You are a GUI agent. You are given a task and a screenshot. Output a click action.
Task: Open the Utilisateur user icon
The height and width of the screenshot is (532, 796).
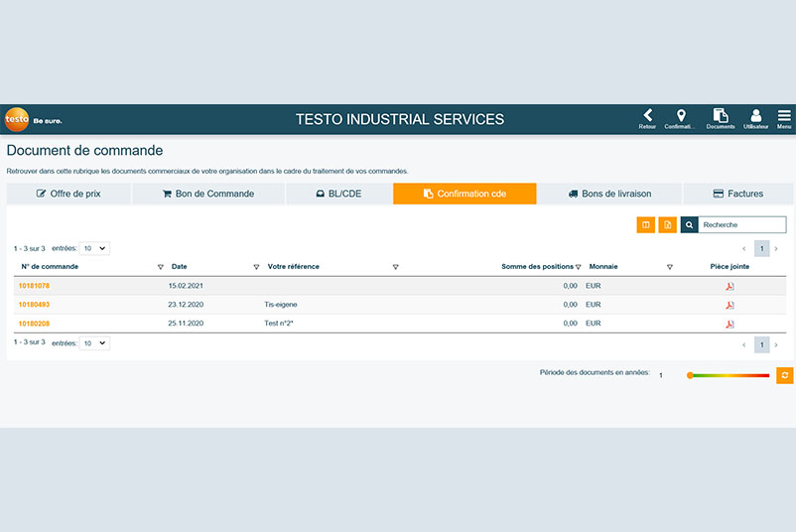coord(756,119)
